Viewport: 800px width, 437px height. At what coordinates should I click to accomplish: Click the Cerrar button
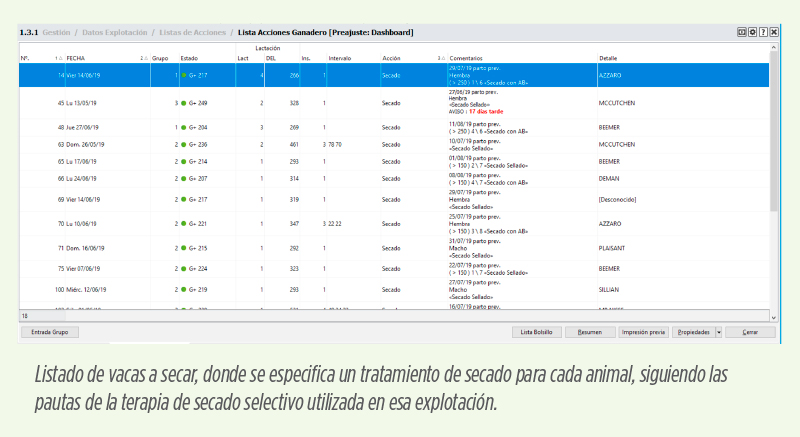(x=750, y=332)
